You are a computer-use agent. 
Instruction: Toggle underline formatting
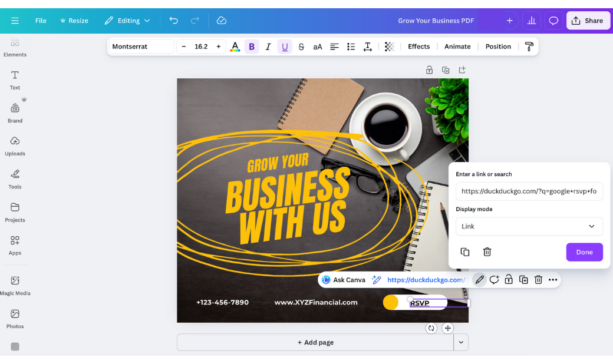(285, 46)
